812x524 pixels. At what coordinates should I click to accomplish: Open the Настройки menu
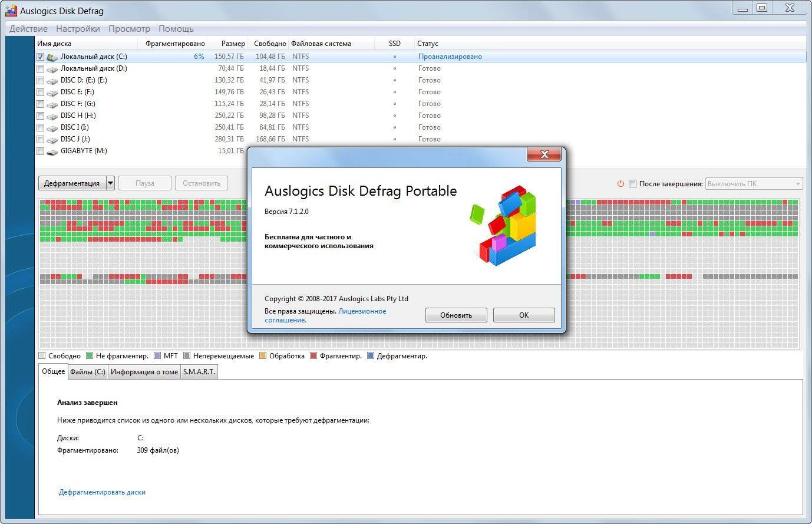pos(78,29)
